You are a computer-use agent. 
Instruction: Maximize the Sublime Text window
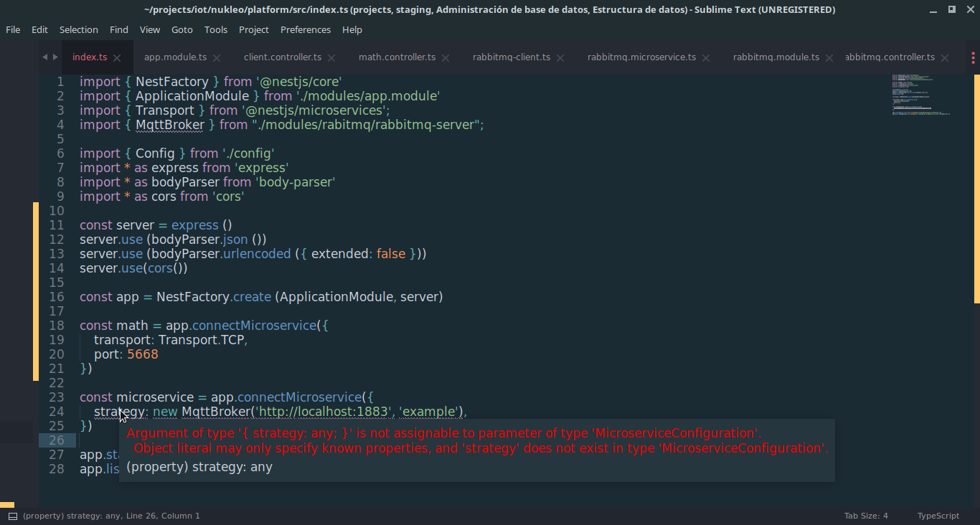952,9
